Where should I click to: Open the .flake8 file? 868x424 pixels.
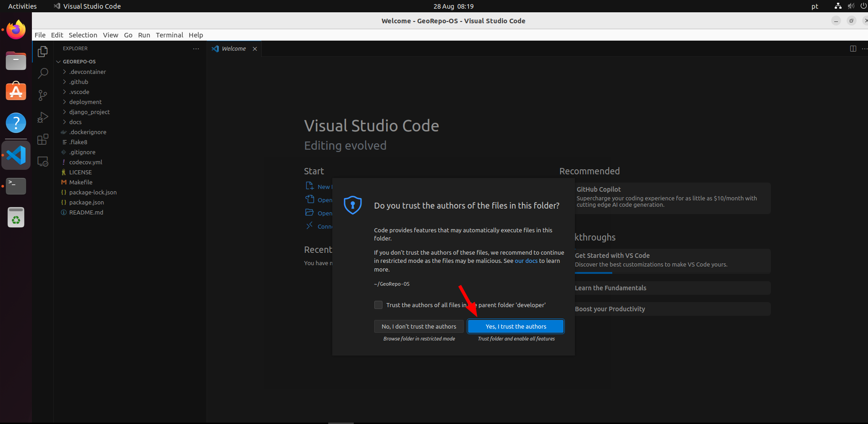[x=130, y=142]
